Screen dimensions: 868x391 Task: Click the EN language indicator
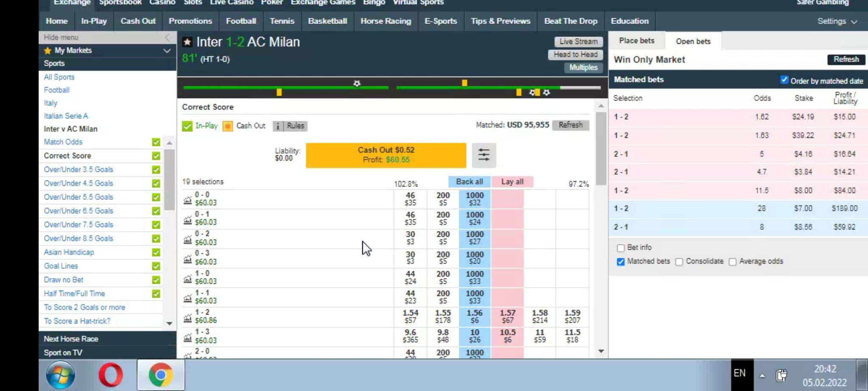(740, 373)
